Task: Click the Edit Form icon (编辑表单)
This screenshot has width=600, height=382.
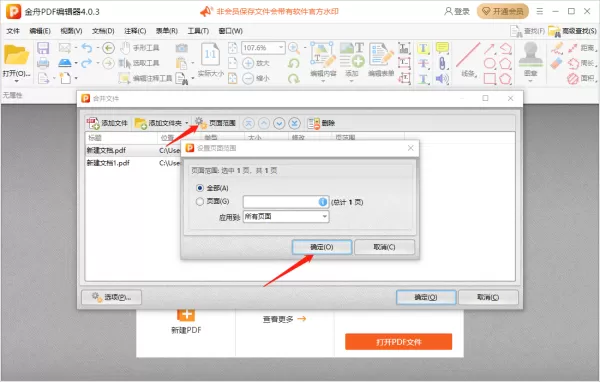Action: coord(381,59)
